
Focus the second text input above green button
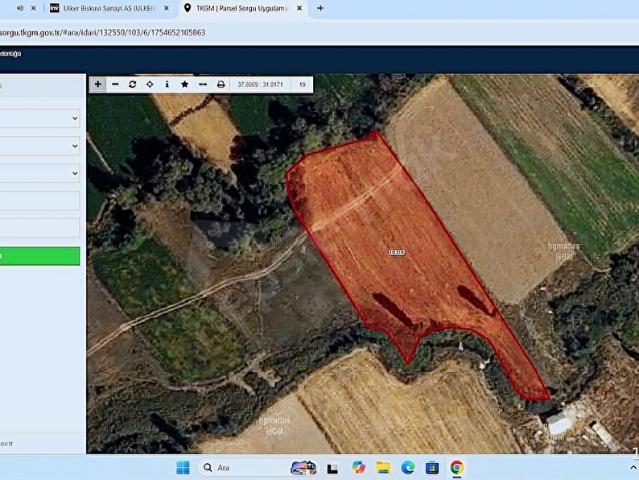pyautogui.click(x=40, y=227)
